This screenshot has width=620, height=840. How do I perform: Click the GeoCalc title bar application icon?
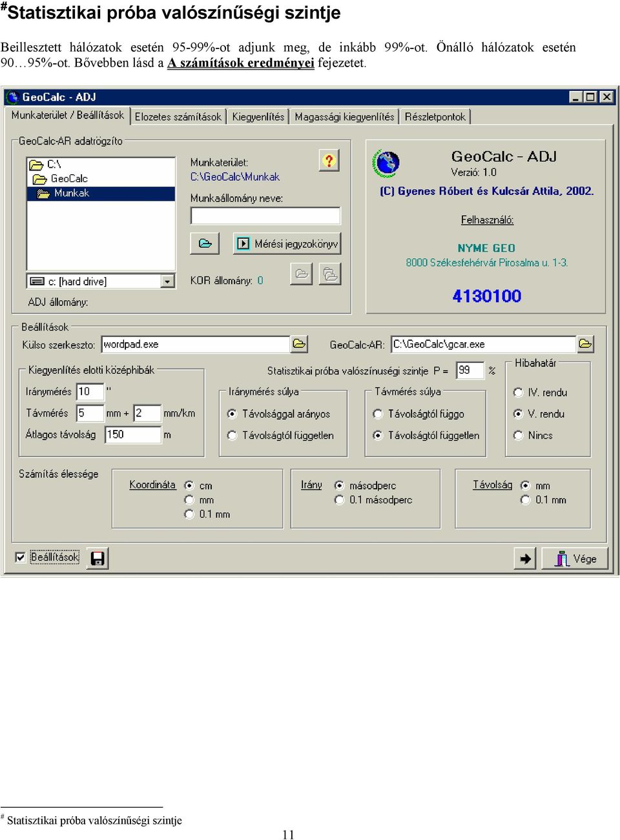pyautogui.click(x=12, y=97)
